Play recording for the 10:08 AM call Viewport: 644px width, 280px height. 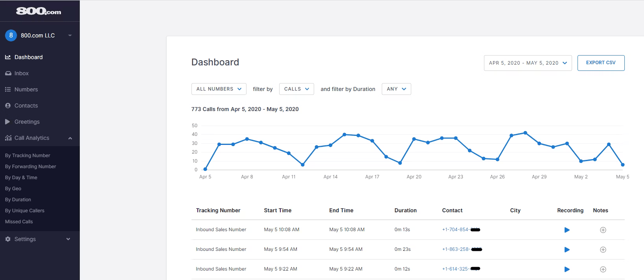[567, 230]
